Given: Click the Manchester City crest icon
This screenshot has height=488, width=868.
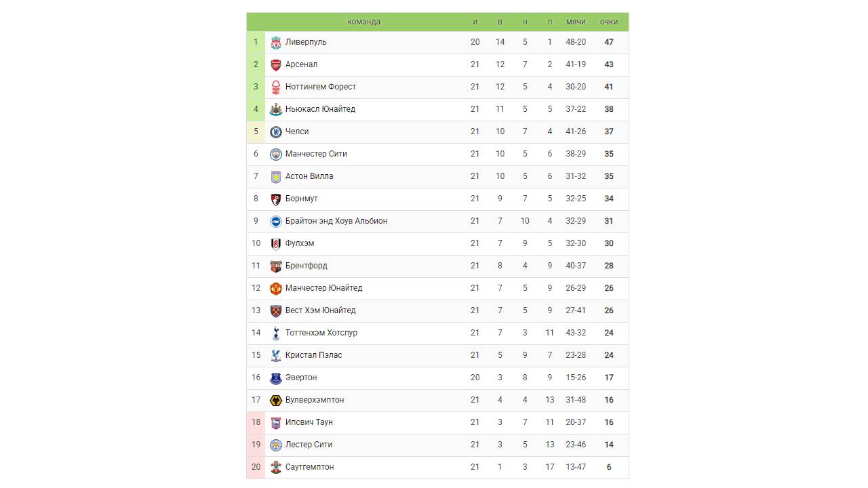Looking at the screenshot, I should pos(276,155).
